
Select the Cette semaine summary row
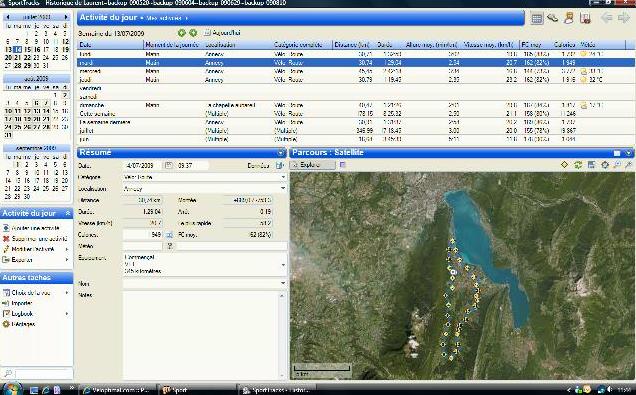[x=355, y=114]
